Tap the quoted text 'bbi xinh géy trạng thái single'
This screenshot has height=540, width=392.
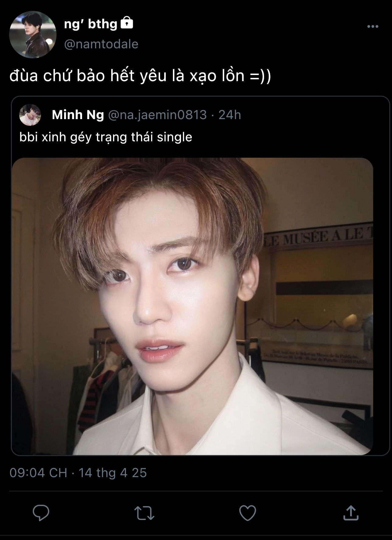click(x=106, y=137)
